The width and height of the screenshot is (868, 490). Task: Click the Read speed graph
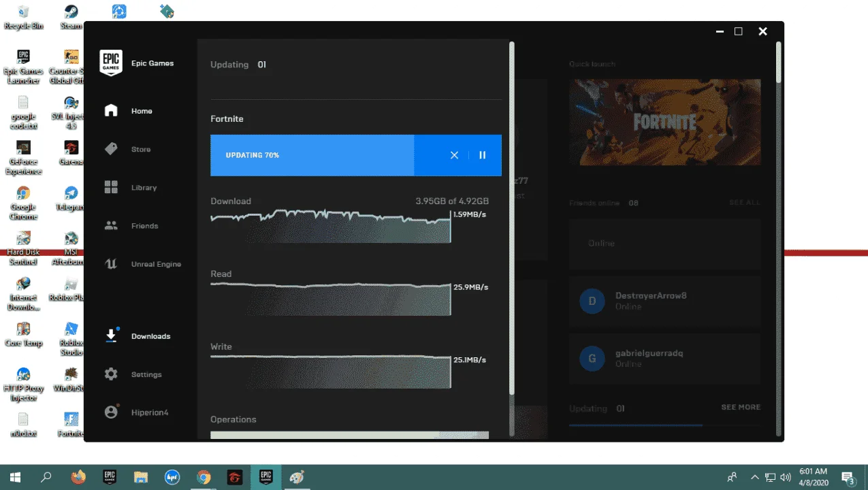330,299
